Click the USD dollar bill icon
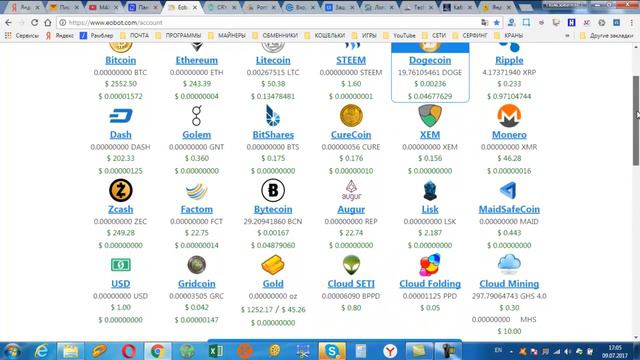The width and height of the screenshot is (640, 360). pyautogui.click(x=121, y=265)
